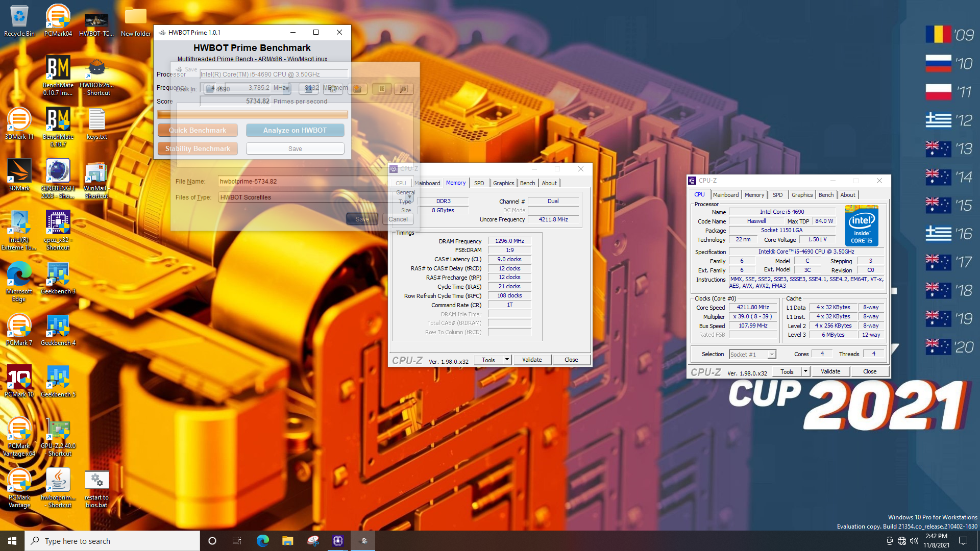Open the volume tray icon
The width and height of the screenshot is (980, 551).
click(x=914, y=541)
